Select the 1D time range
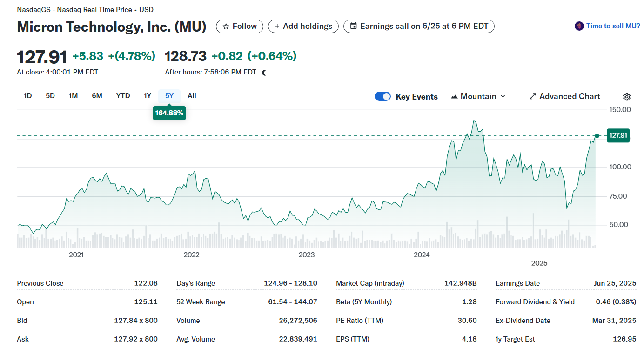Screen dimensions: 644x355 [27, 96]
